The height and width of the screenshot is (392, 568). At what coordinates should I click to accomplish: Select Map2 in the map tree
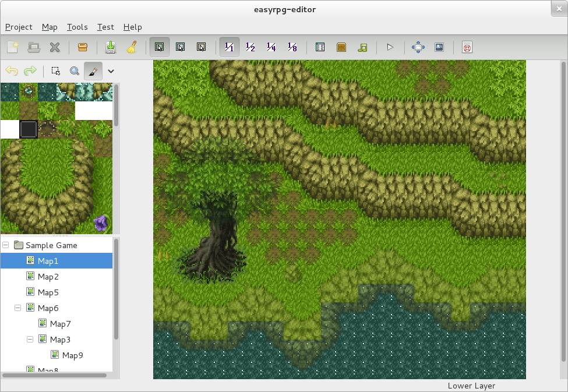[x=48, y=277]
